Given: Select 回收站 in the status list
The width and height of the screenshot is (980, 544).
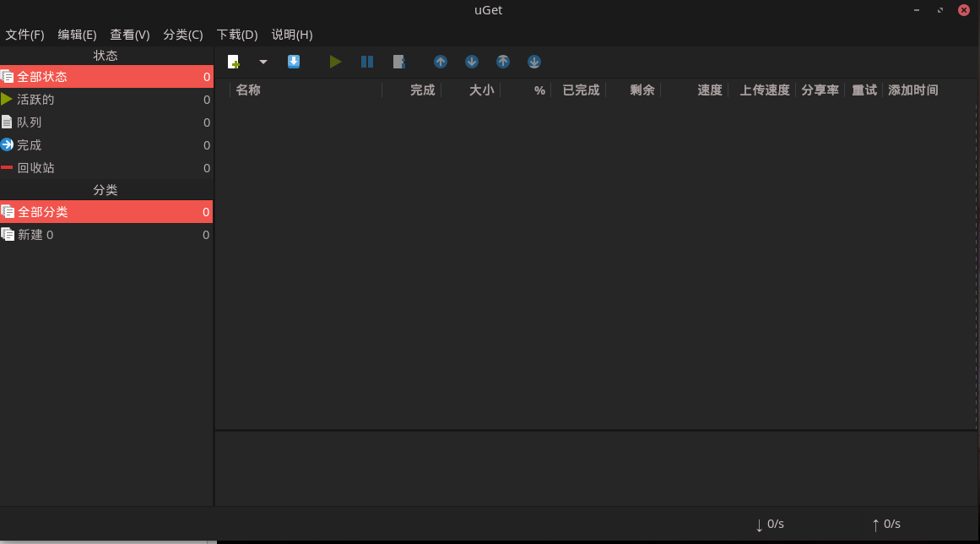Looking at the screenshot, I should tap(35, 168).
